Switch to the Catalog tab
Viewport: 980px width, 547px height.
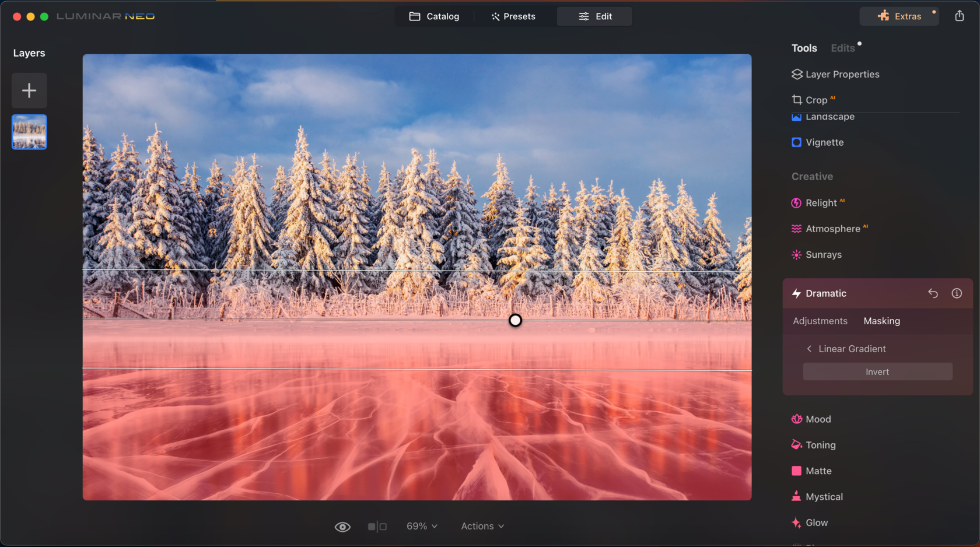(435, 16)
